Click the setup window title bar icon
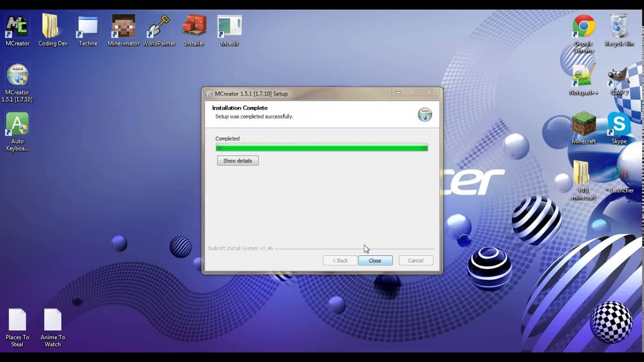This screenshot has width=644, height=362. click(x=209, y=94)
